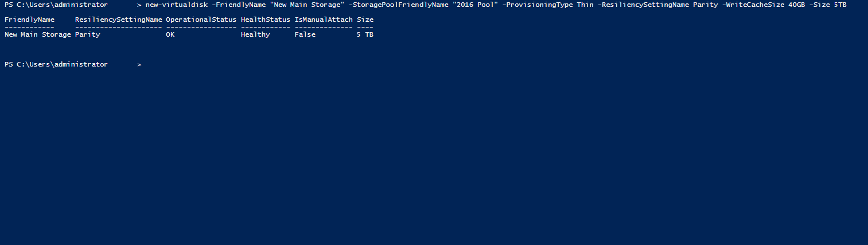The image size is (868, 245).
Task: Click the 5 TB size value in the output
Action: coord(365,34)
